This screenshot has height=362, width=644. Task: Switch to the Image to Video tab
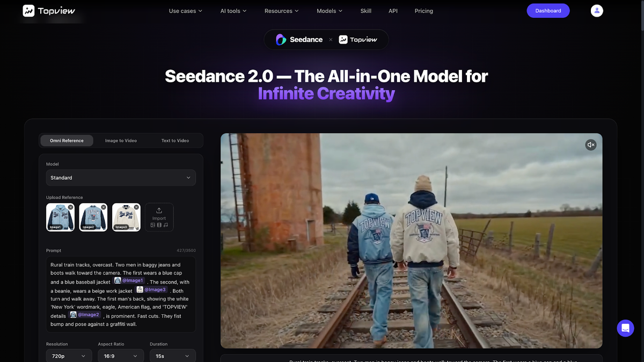click(x=120, y=140)
